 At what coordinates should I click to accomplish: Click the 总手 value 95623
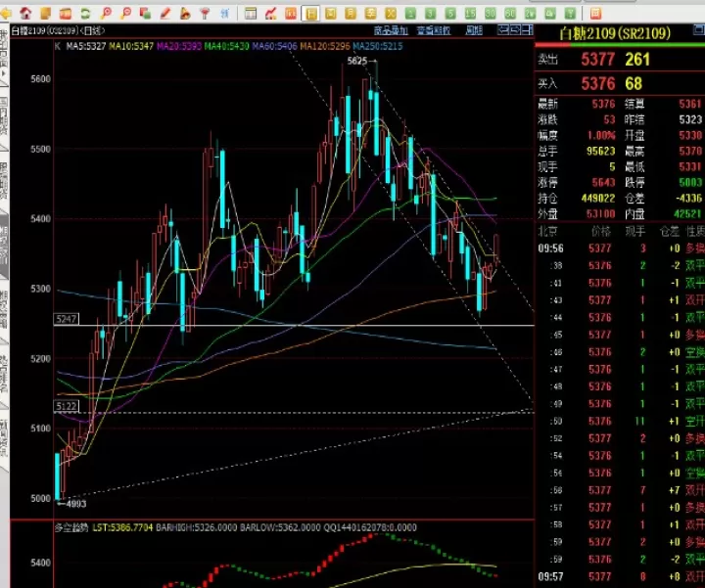[x=600, y=151]
